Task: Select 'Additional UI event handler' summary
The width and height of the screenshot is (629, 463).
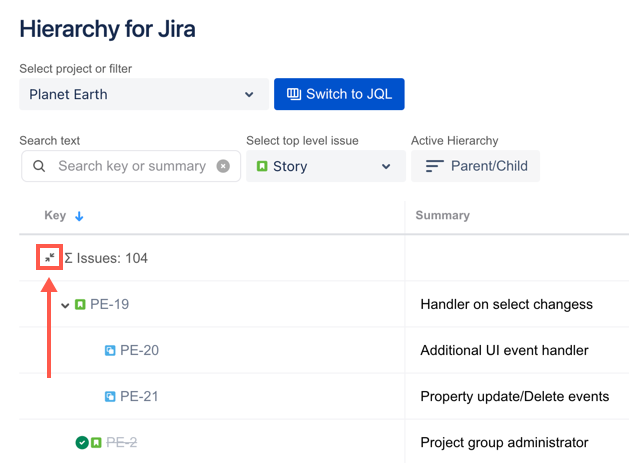Action: pyautogui.click(x=504, y=350)
